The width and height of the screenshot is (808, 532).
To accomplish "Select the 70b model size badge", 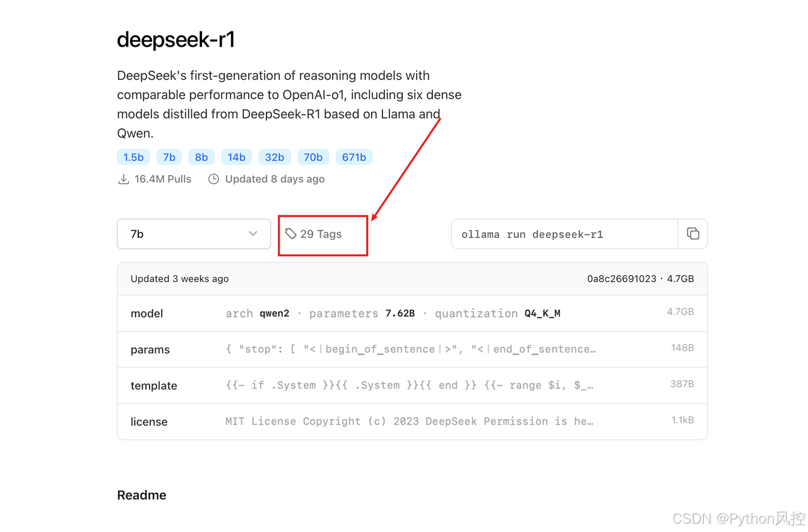I will tap(313, 157).
